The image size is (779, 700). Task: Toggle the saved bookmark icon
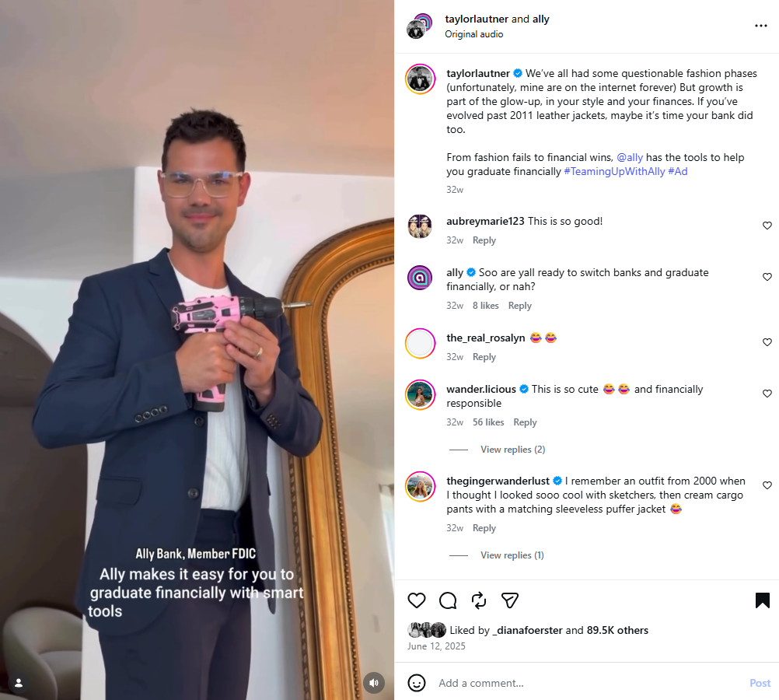coord(762,600)
